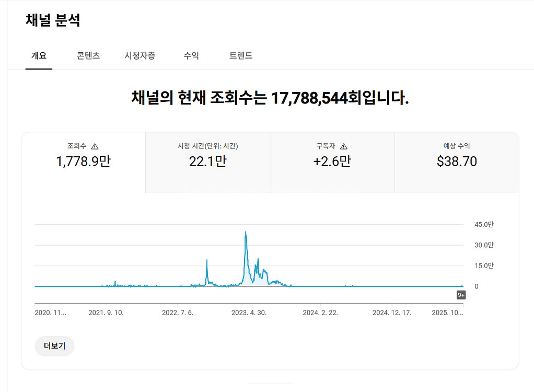Open the 9+ video markers badge on chart
Screen dimensions: 534x392
461,295
